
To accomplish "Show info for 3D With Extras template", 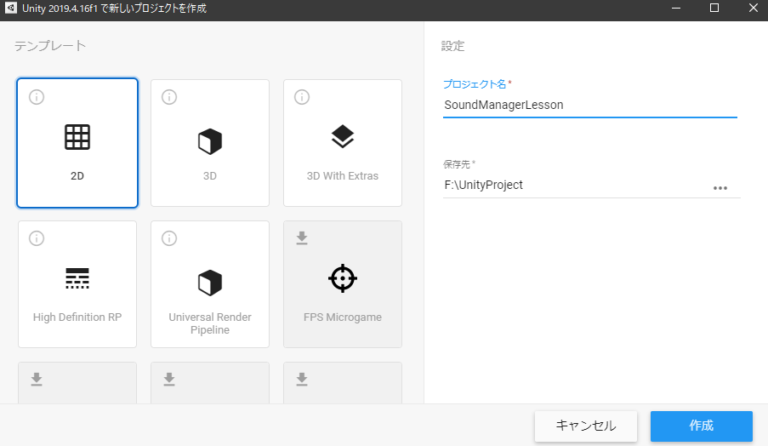I will coord(302,97).
